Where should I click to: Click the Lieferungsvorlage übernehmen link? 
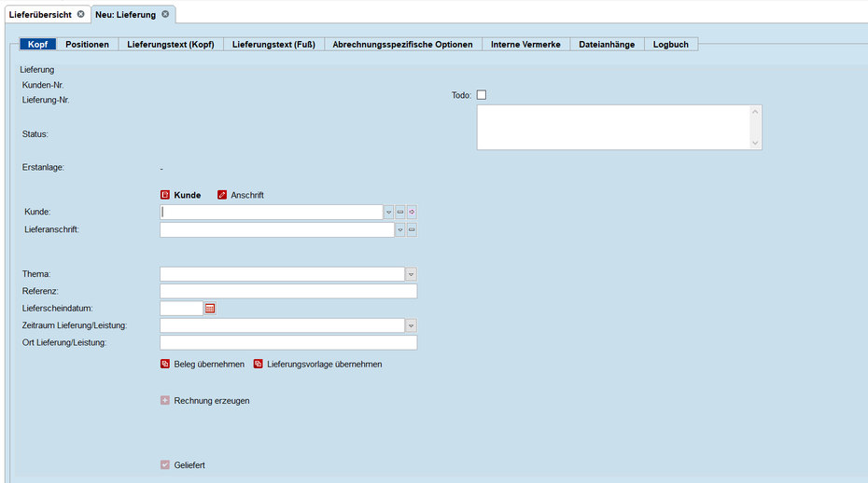coord(325,365)
